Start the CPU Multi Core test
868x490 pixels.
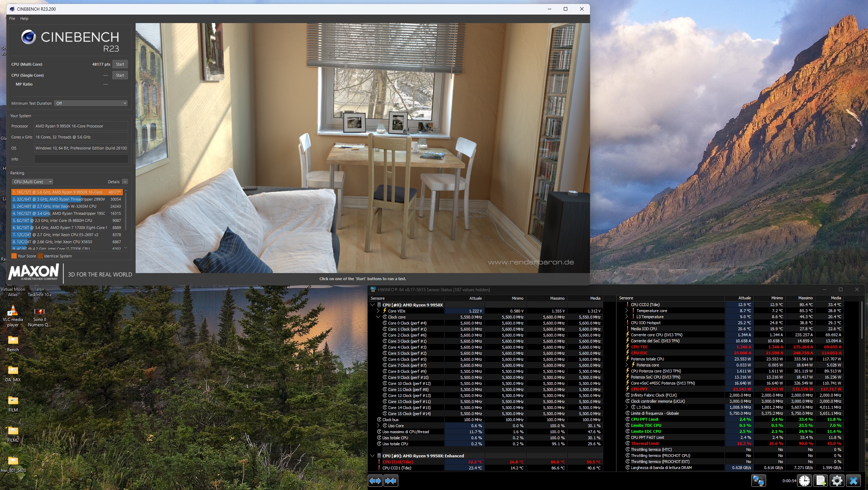(120, 64)
